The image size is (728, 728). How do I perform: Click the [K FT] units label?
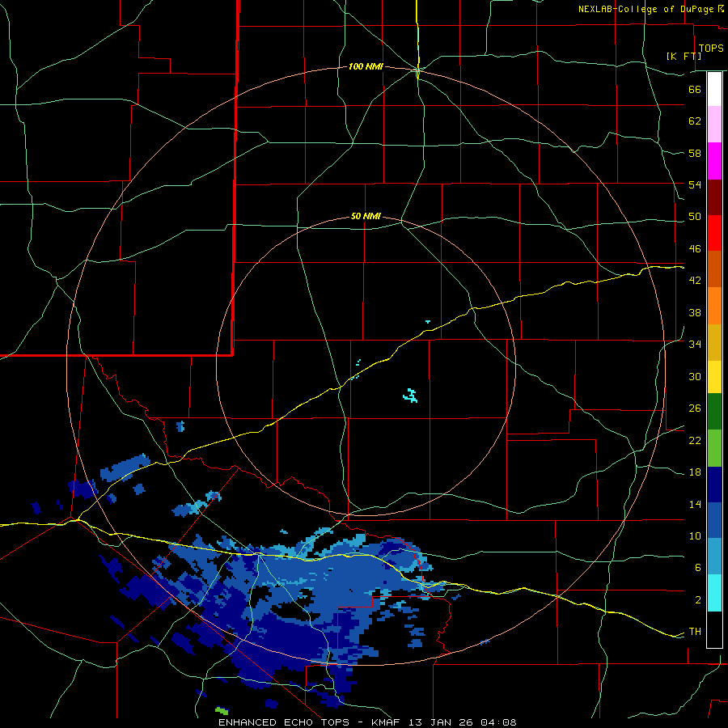[684, 56]
